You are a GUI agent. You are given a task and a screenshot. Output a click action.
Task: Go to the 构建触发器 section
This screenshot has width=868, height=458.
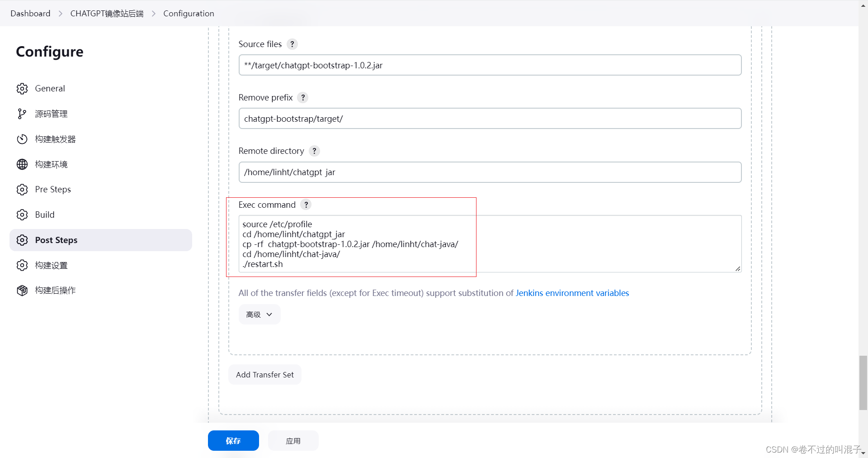(x=100, y=139)
